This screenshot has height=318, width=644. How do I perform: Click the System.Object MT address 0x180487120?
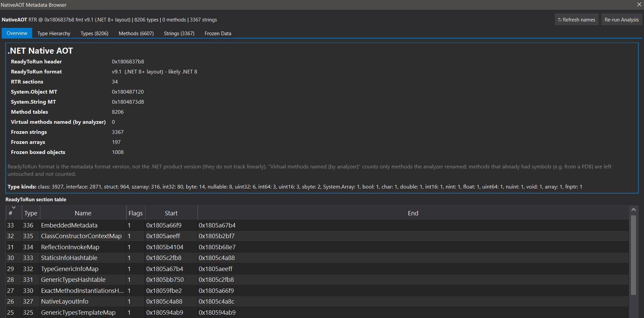128,92
